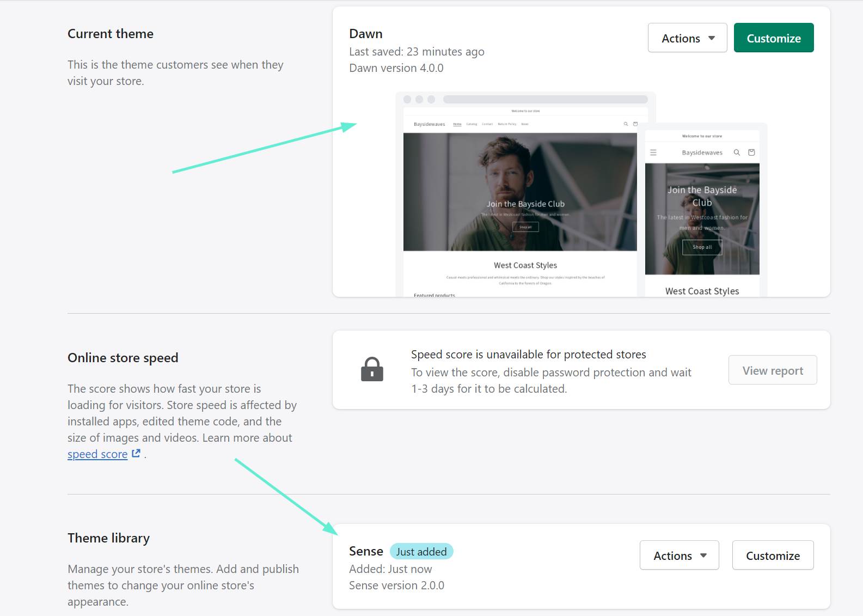Click the cart icon in mobile preview
The width and height of the screenshot is (863, 616).
click(751, 153)
